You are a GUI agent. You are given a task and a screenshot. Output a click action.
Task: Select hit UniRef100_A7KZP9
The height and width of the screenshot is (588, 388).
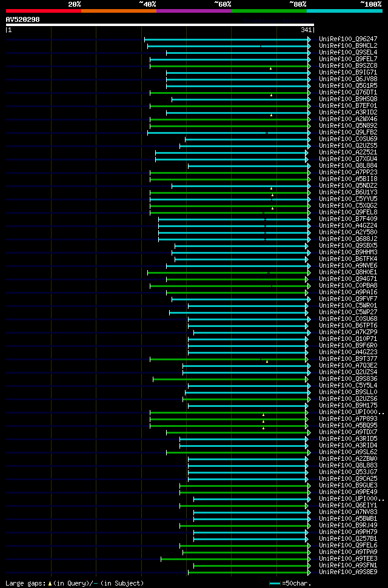[x=348, y=332]
